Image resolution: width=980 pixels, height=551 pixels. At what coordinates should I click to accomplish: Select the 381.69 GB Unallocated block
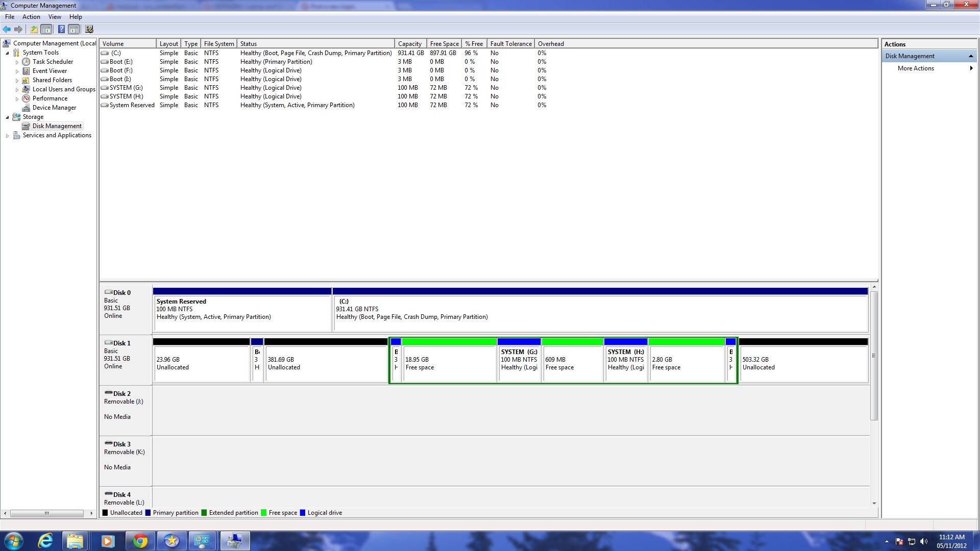pyautogui.click(x=326, y=361)
